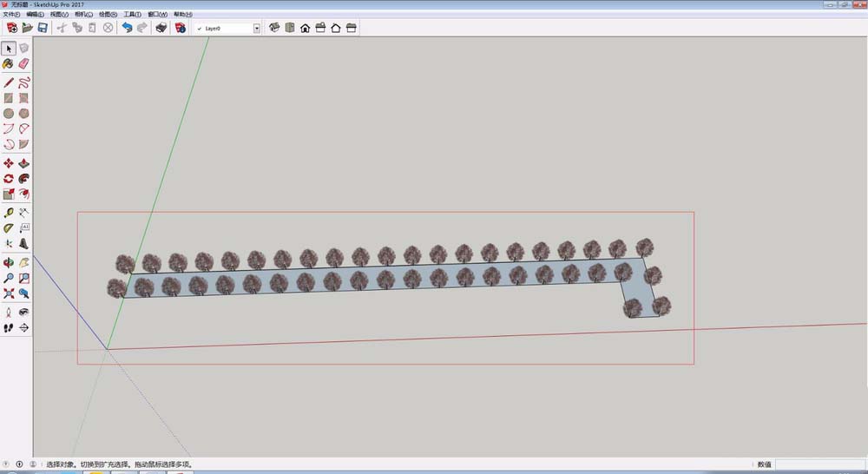
Task: Pick the Tape Measure tool
Action: tap(9, 213)
